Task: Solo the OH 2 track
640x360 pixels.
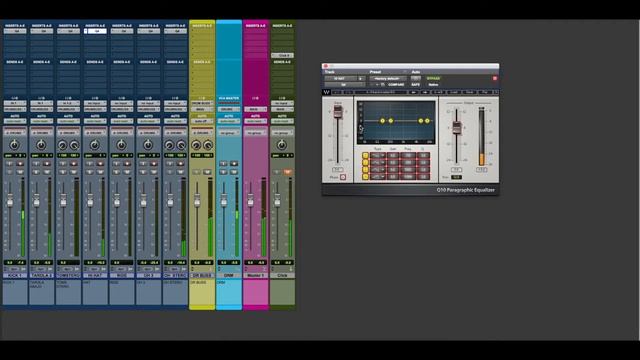Action: 143,172
